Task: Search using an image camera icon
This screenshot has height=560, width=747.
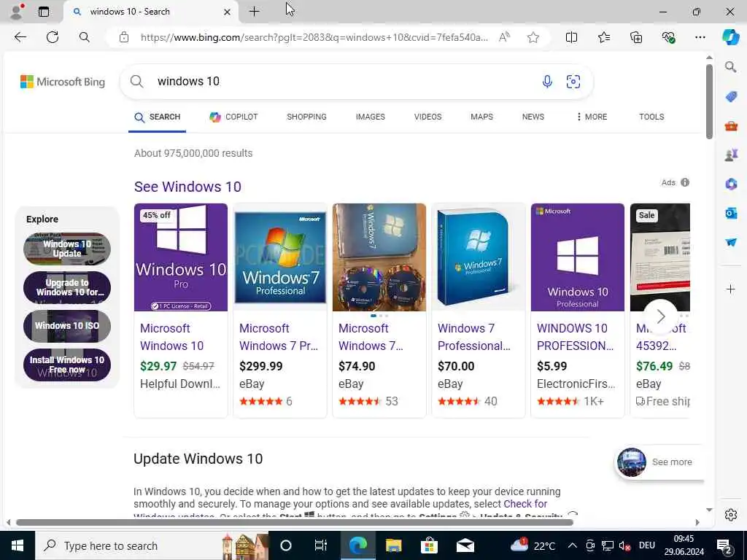Action: click(573, 82)
